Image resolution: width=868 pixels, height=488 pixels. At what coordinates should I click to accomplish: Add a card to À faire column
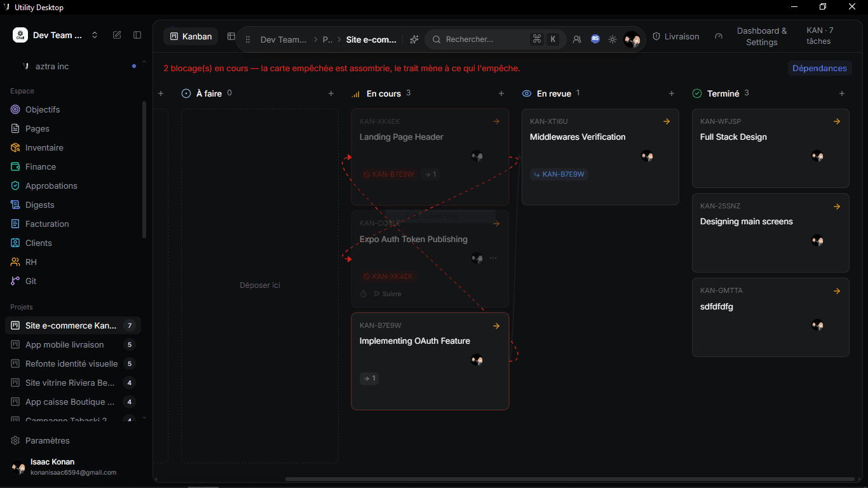(x=331, y=93)
